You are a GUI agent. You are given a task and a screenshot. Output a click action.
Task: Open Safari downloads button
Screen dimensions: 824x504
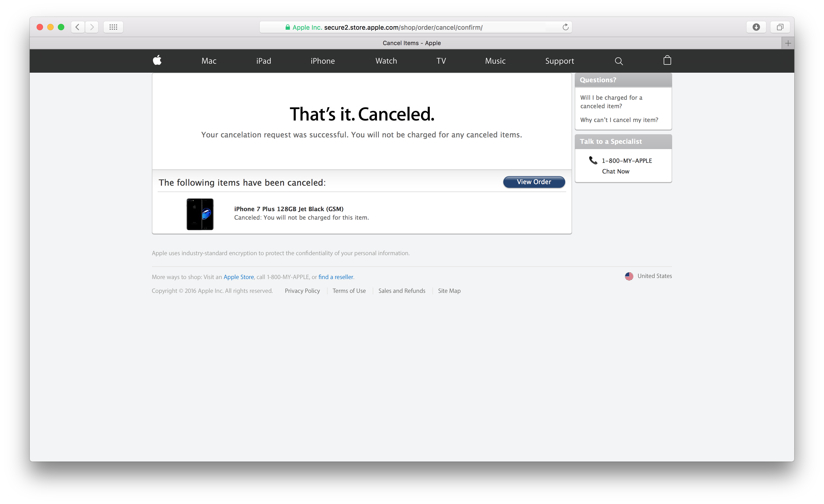tap(756, 27)
